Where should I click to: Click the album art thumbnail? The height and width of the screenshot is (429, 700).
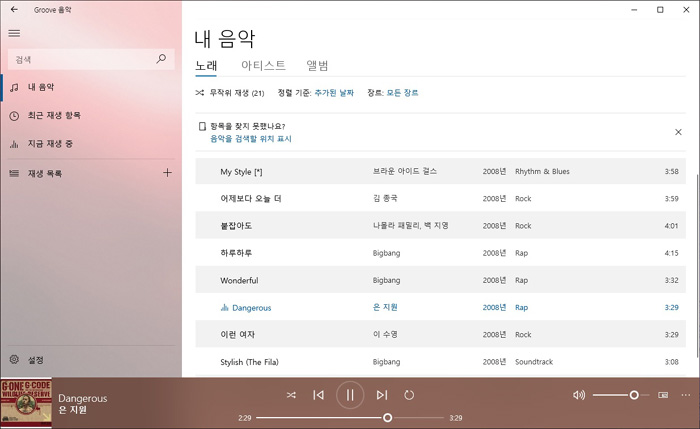coord(26,404)
